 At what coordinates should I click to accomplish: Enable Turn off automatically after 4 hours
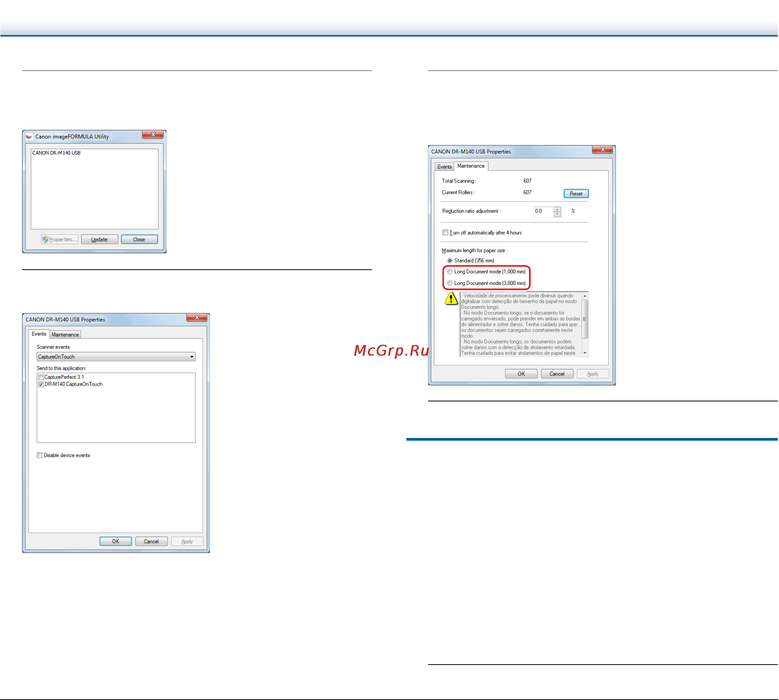pyautogui.click(x=445, y=233)
